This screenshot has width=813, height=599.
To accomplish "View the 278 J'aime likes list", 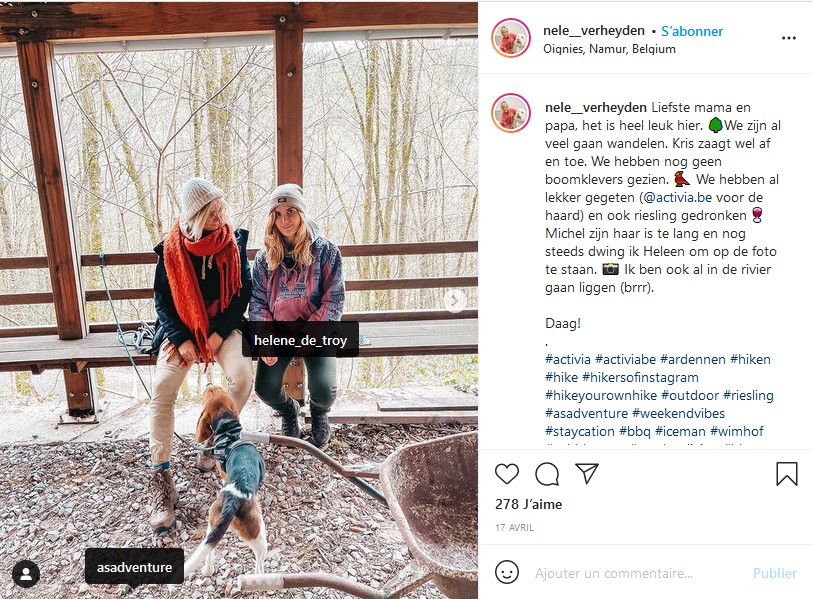I will 528,504.
